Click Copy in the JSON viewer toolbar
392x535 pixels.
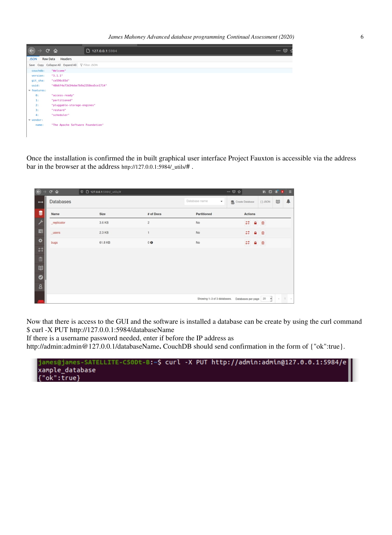click(41, 65)
